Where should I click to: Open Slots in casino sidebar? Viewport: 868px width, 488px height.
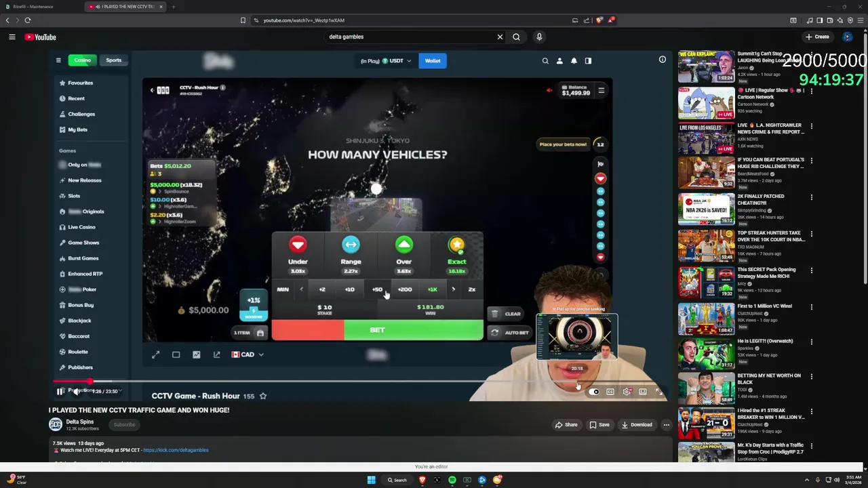[74, 196]
